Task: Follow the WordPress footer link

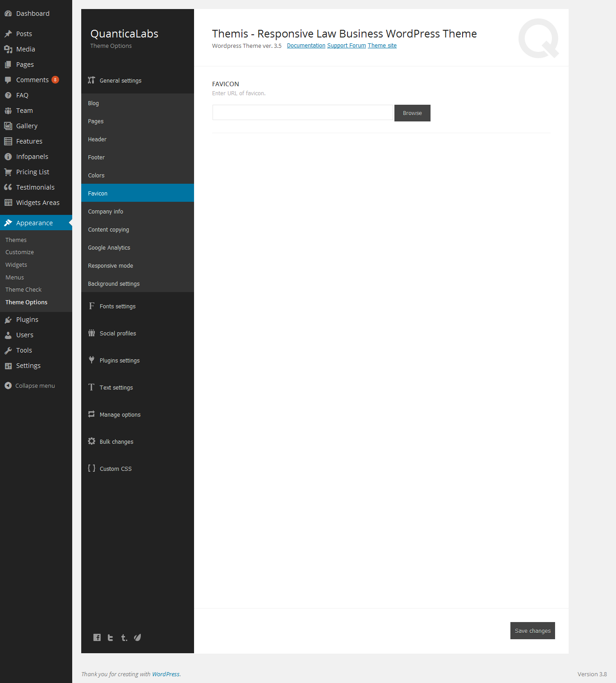Action: [166, 674]
